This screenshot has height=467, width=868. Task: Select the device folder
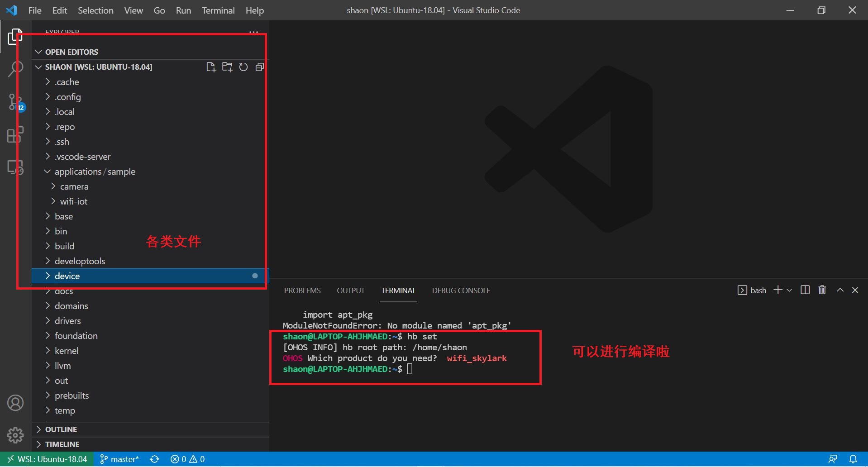pyautogui.click(x=150, y=276)
